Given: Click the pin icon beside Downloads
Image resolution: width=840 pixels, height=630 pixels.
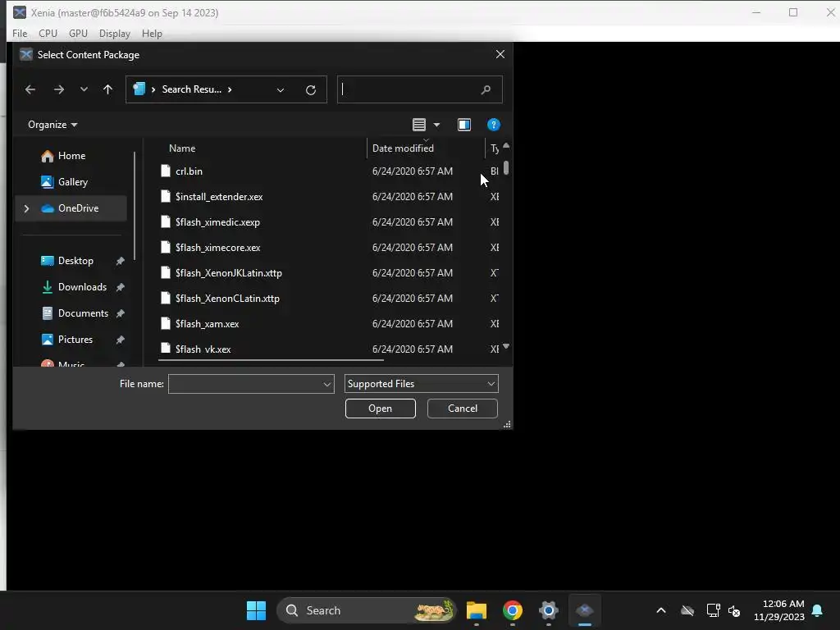Looking at the screenshot, I should point(120,287).
